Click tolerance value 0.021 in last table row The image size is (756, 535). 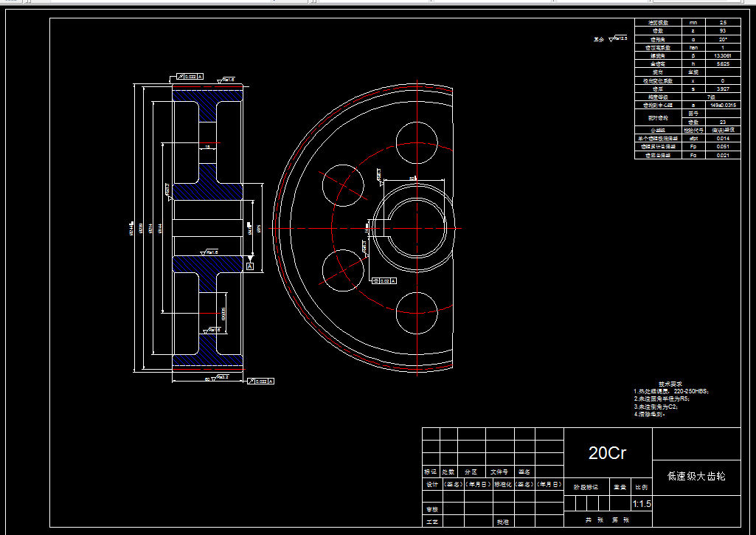pos(723,156)
